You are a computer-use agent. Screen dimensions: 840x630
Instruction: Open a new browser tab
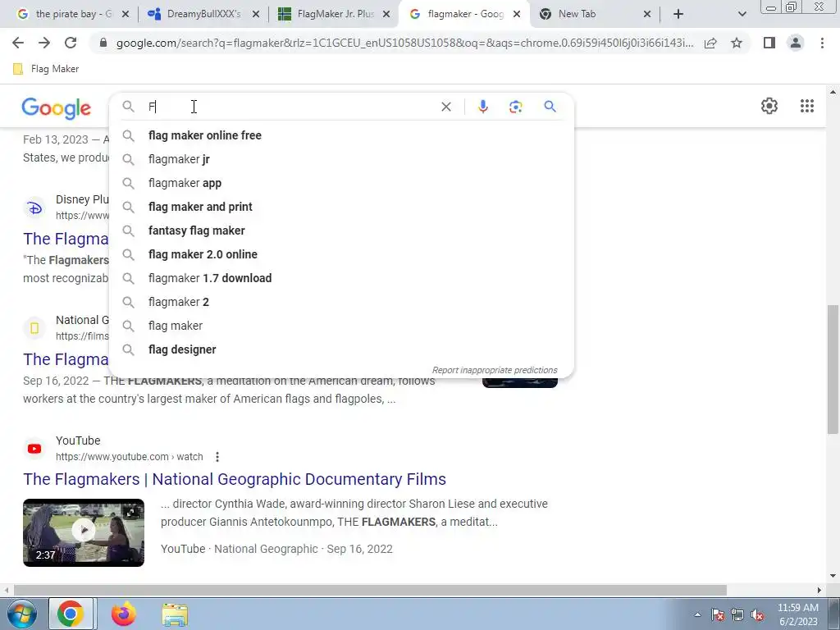678,14
